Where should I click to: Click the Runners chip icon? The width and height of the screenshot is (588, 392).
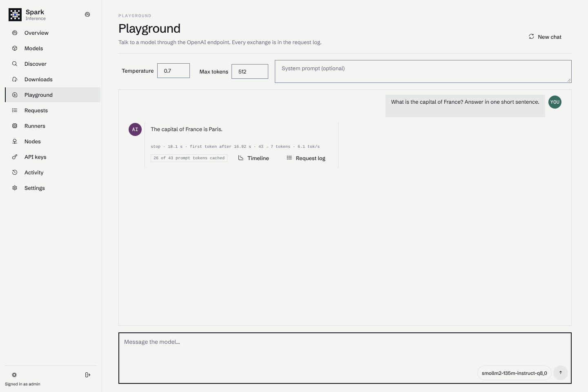(x=15, y=126)
